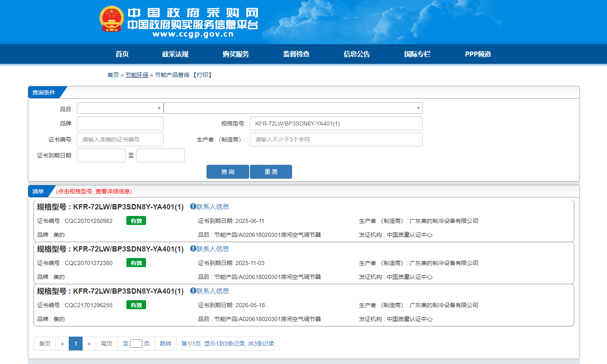
Task: Click the 跳转 jump button
Action: point(166,344)
